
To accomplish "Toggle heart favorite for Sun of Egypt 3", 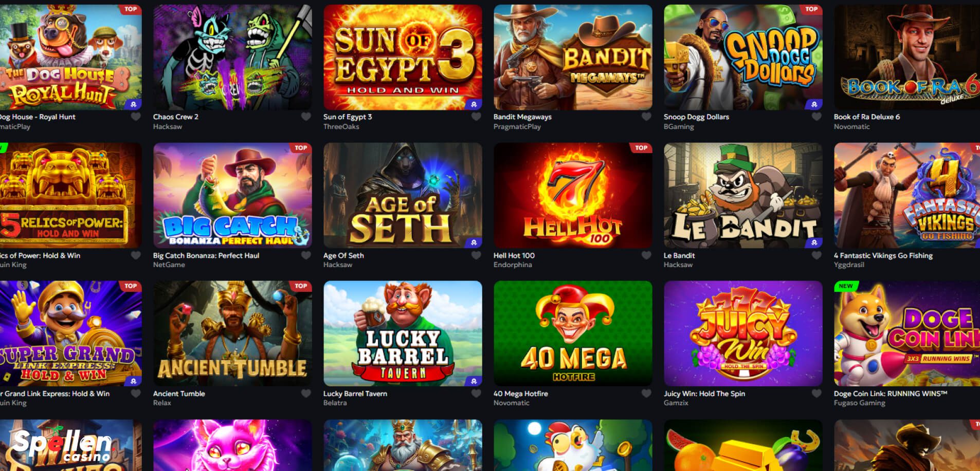I will pos(476,117).
